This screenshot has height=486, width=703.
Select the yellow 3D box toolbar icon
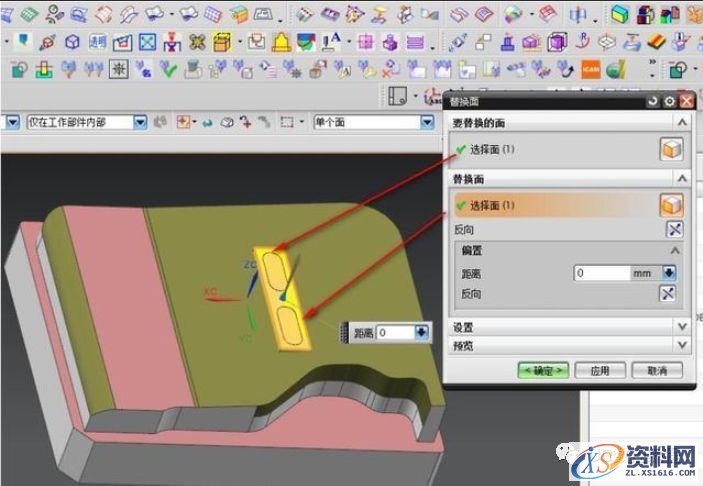[222, 42]
